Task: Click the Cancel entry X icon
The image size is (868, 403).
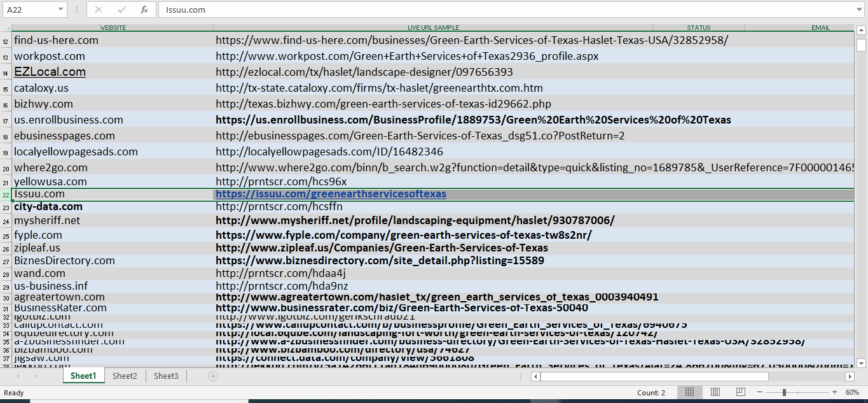Action: (x=99, y=10)
